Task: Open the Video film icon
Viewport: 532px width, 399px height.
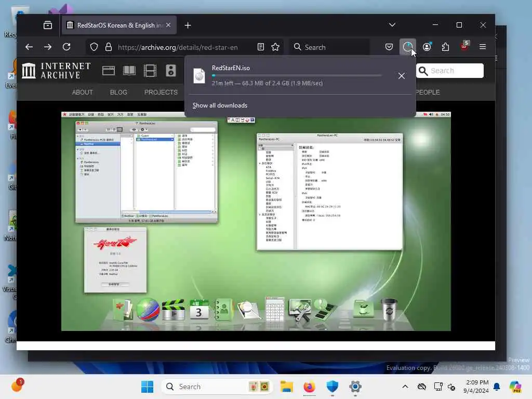Action: pos(150,71)
